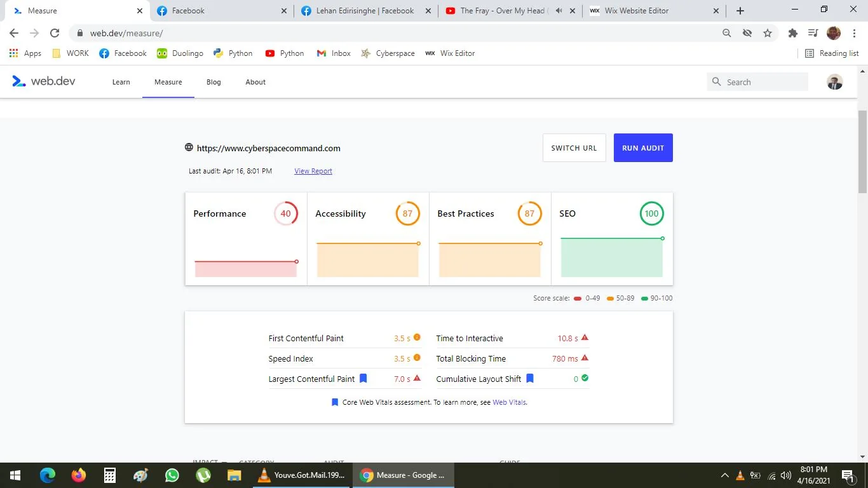Viewport: 868px width, 488px height.
Task: Open a new browser tab
Action: point(740,11)
